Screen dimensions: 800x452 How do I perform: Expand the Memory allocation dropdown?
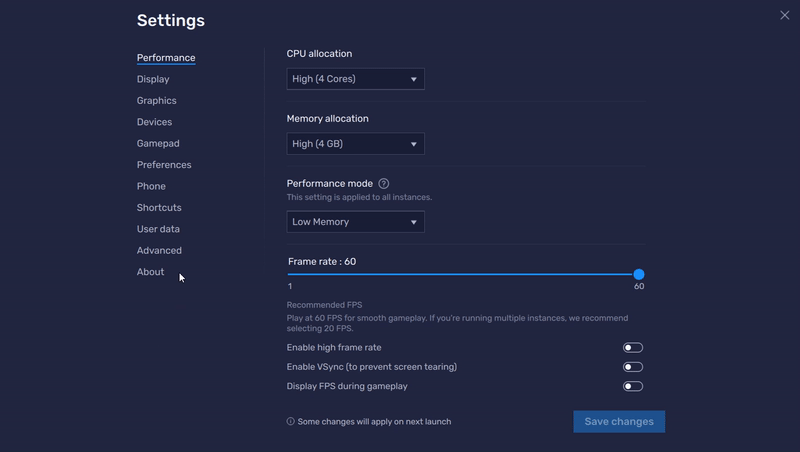355,144
